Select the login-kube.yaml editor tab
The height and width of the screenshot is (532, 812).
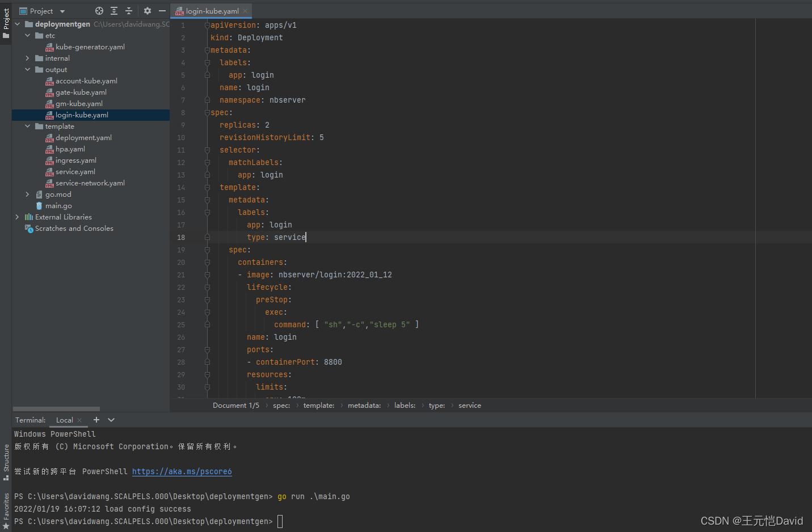[x=212, y=11]
